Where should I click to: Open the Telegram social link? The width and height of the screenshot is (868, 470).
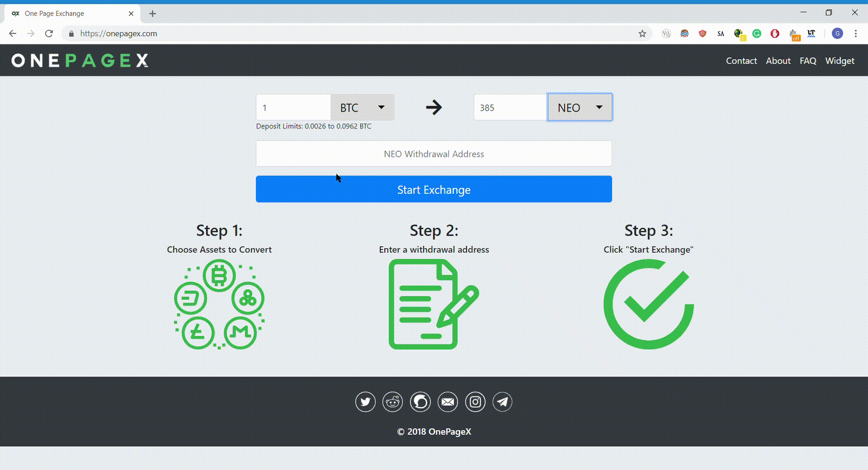(502, 402)
